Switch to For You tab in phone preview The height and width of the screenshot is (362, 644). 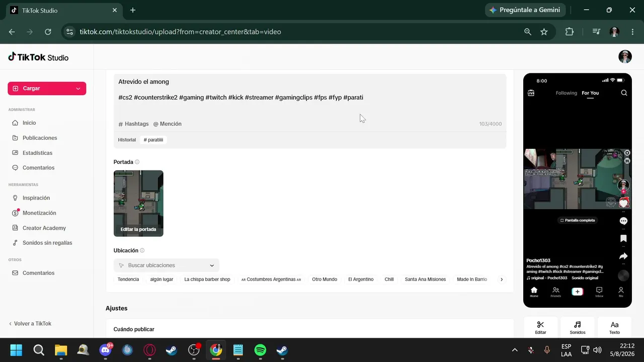click(590, 93)
